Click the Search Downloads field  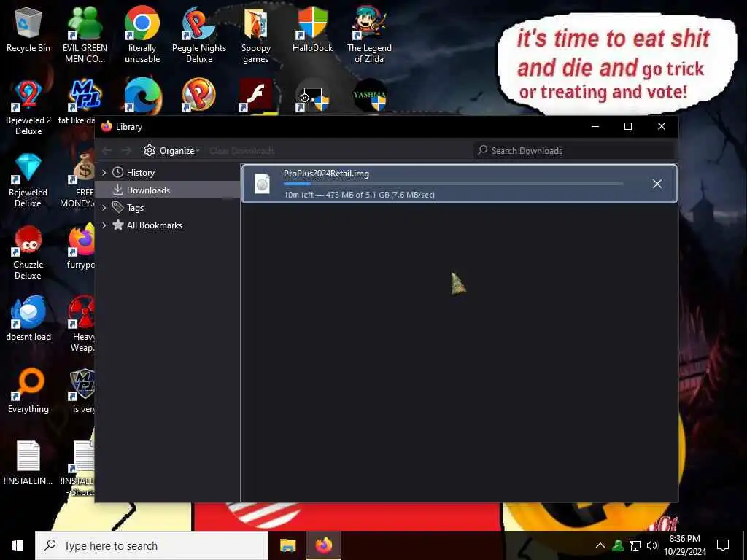[x=573, y=150]
